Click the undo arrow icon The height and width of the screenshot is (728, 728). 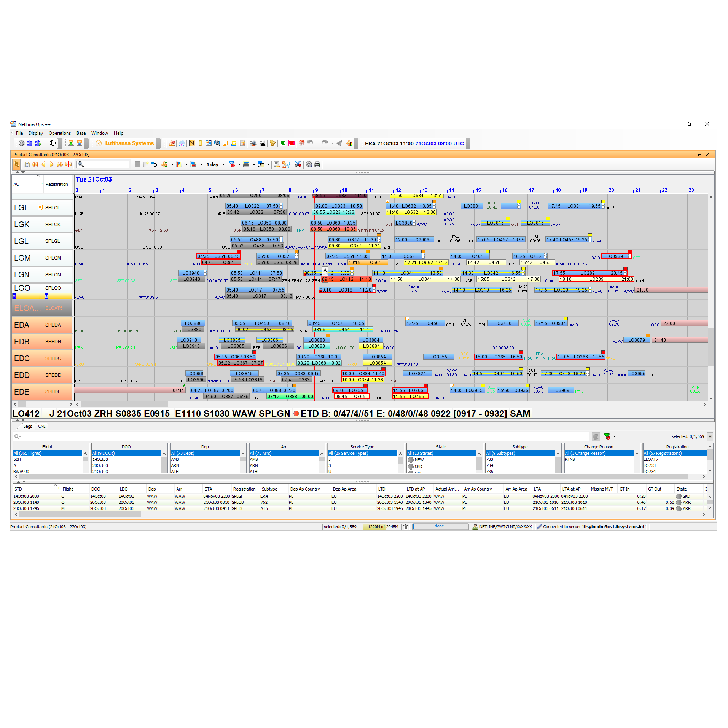tap(309, 143)
